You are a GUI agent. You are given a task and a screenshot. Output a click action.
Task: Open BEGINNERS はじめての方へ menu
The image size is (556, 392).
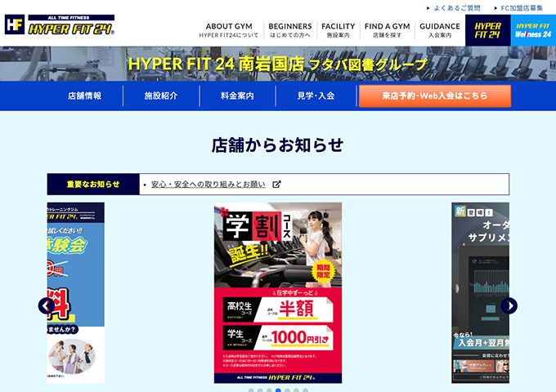coord(290,30)
